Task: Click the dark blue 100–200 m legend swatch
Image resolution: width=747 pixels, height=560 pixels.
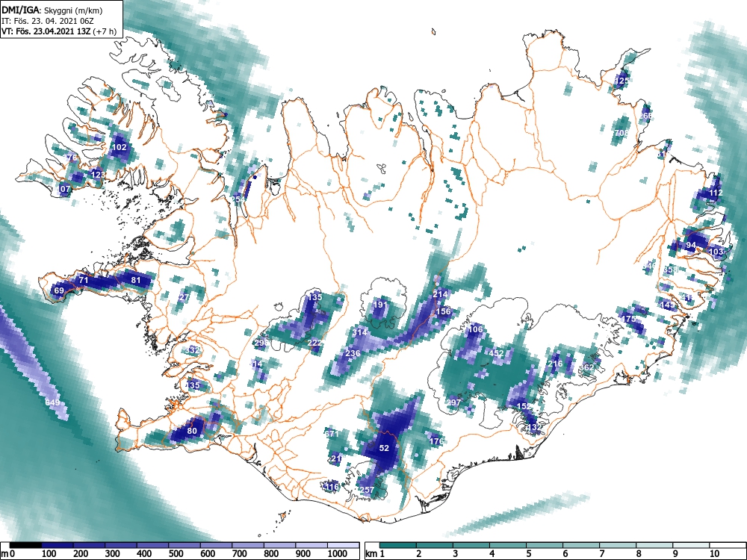Action: coord(58,545)
